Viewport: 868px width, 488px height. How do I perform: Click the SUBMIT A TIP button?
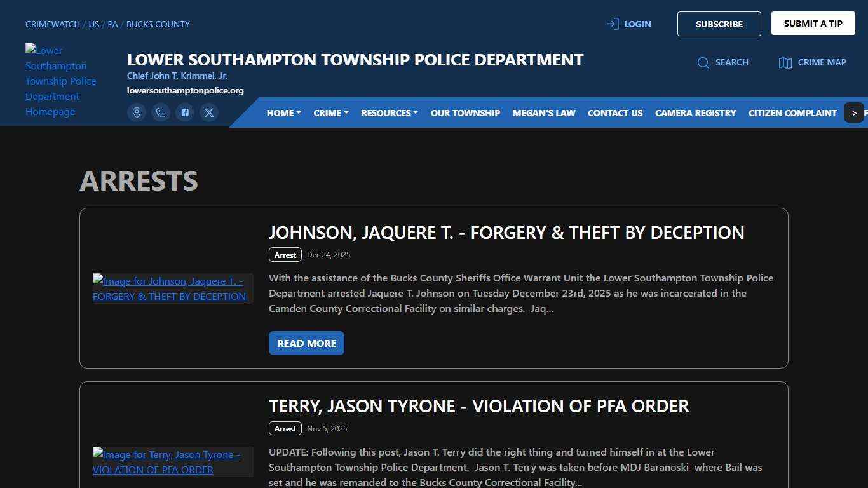[x=813, y=23]
